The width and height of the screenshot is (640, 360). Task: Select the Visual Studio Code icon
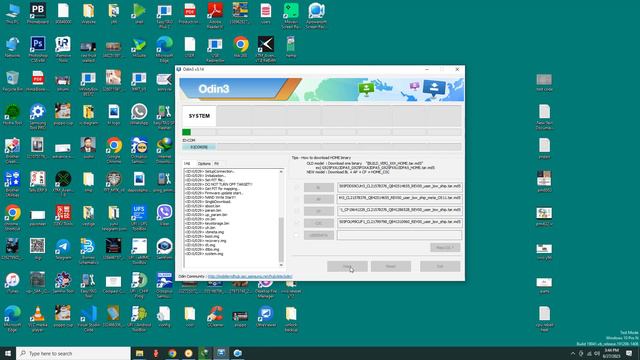point(88,318)
